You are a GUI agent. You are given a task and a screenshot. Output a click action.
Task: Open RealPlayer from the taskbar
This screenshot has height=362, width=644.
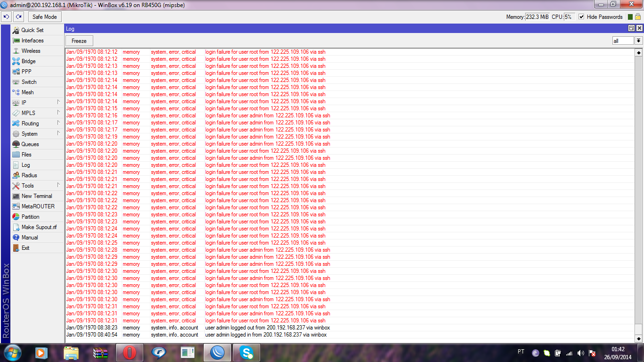pos(159,352)
